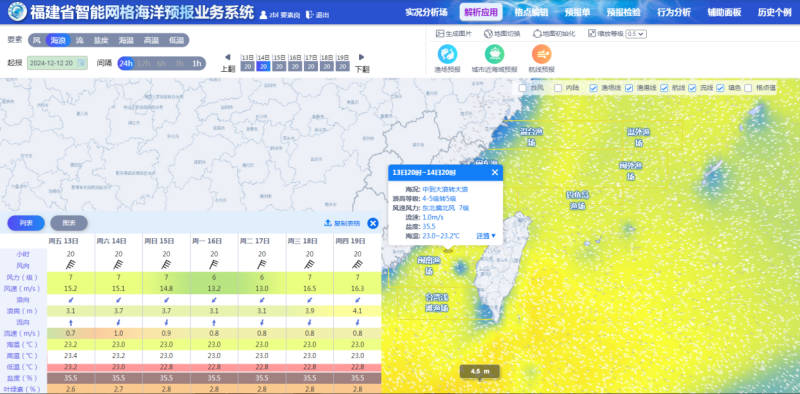Open the 历史个例 menu
Screen dimensions: 800x394
pyautogui.click(x=774, y=12)
